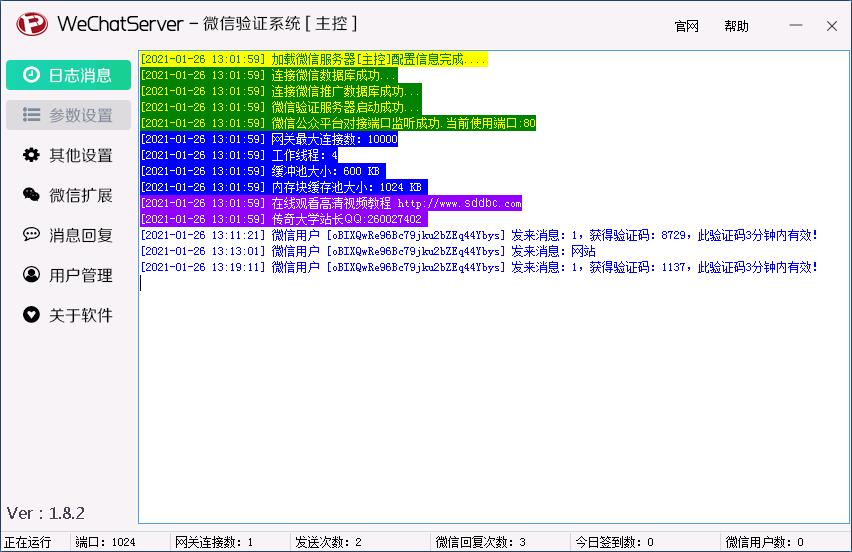Switch to the 参数设置 tab
The width and height of the screenshot is (852, 552).
(68, 115)
